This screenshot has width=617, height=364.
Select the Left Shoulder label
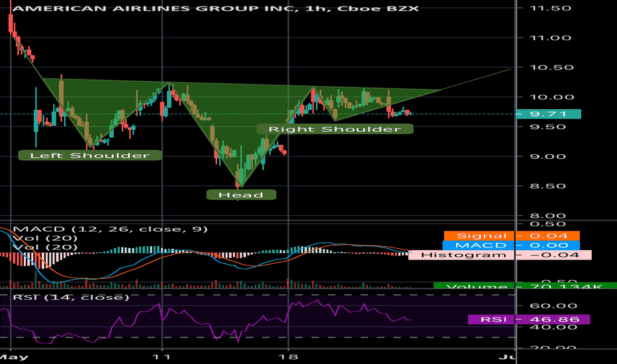tap(90, 156)
